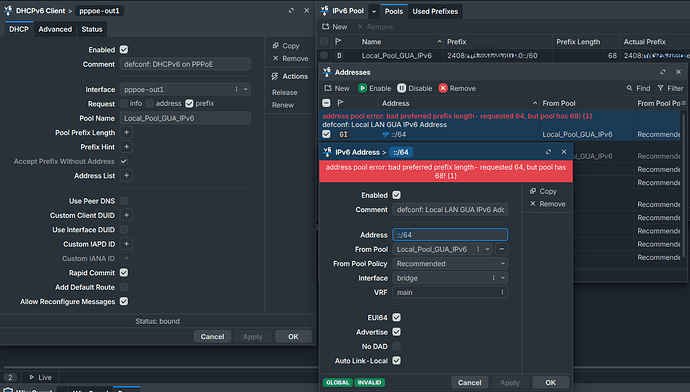Open the From Pool dropdown arrow

[x=487, y=249]
